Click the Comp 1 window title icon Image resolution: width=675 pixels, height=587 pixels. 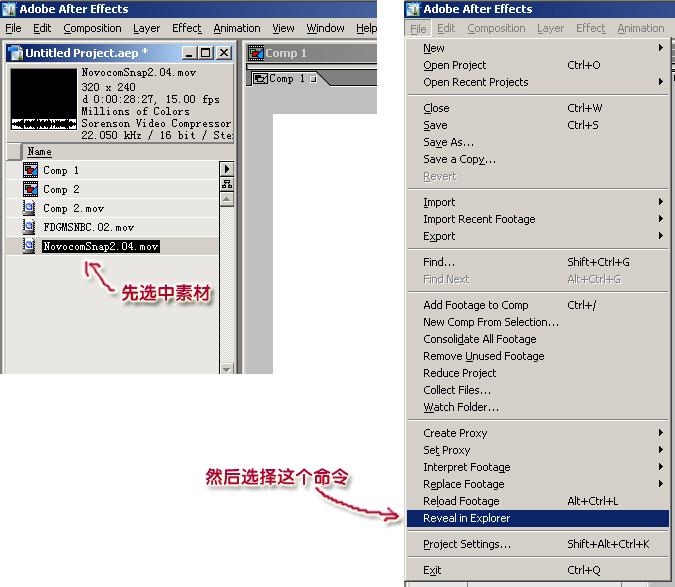(x=256, y=53)
